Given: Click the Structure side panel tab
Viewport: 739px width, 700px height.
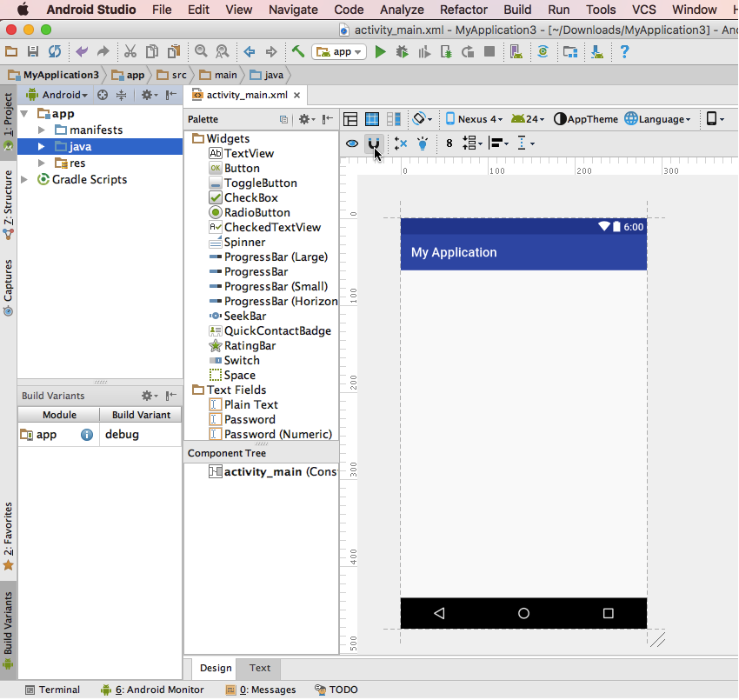Looking at the screenshot, I should click(8, 204).
